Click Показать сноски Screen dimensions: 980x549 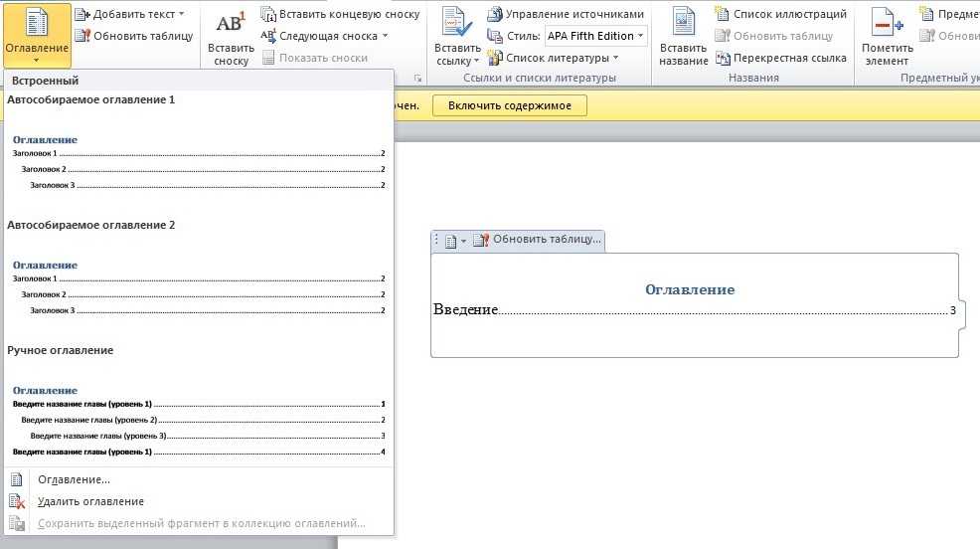315,58
